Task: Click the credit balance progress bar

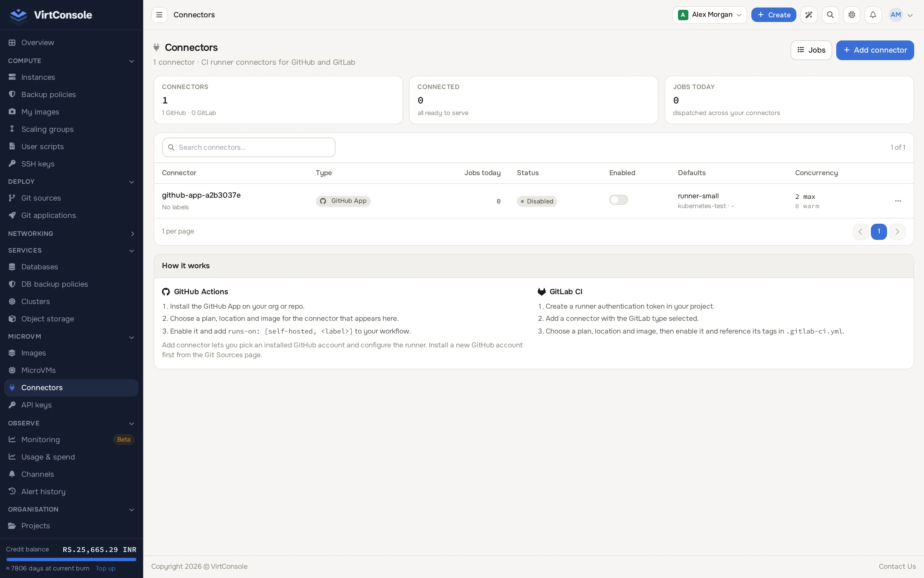Action: point(71,559)
